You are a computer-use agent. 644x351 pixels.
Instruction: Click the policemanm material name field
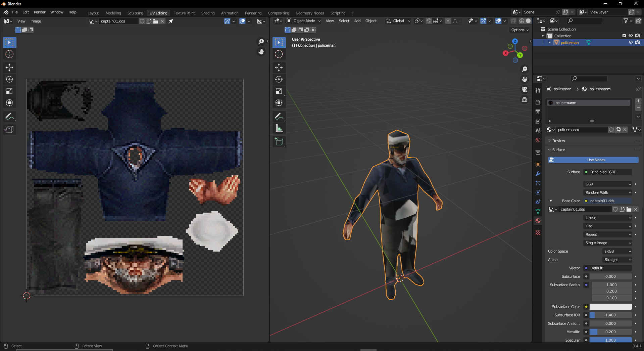click(x=582, y=130)
